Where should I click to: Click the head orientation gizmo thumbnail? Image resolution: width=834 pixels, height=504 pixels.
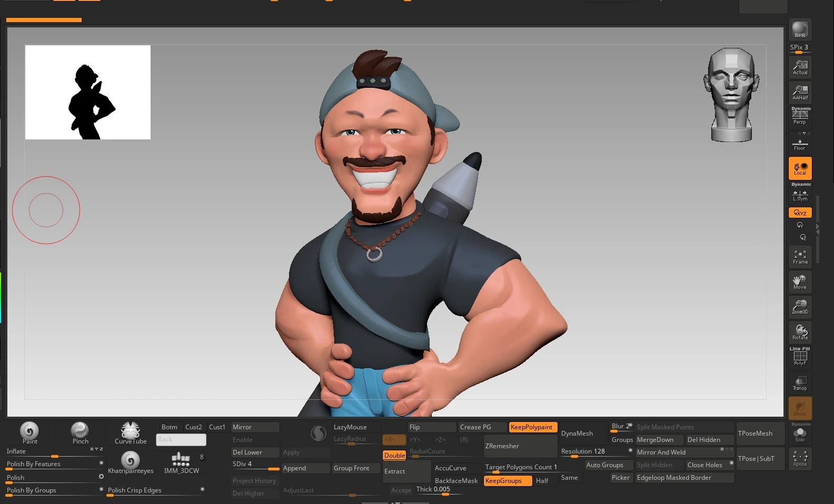tap(732, 95)
